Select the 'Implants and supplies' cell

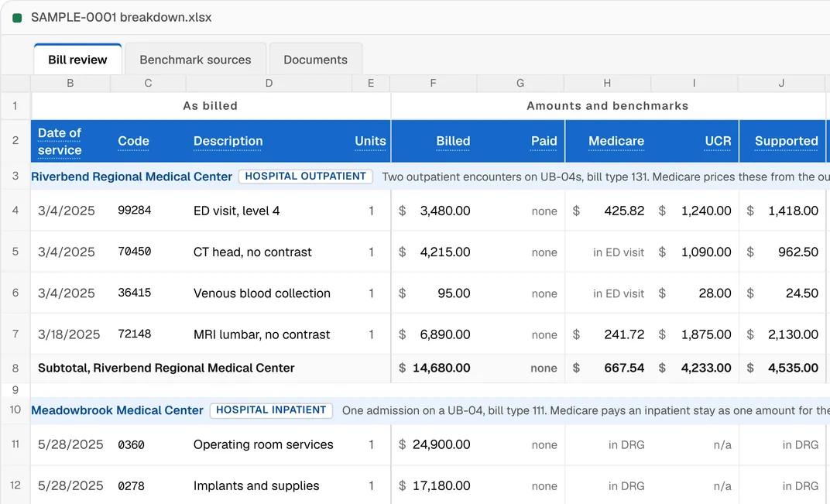(x=256, y=486)
